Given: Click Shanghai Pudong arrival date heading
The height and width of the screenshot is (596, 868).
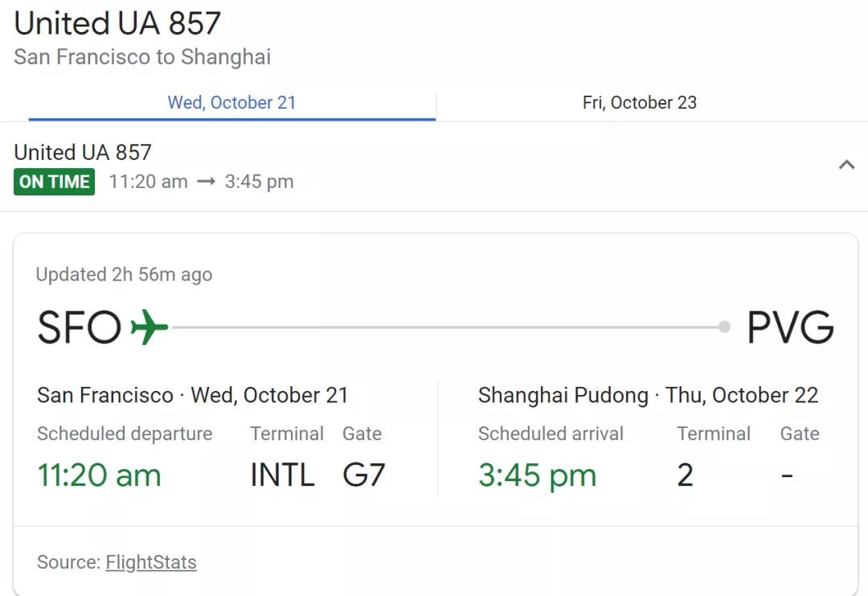Looking at the screenshot, I should [648, 396].
